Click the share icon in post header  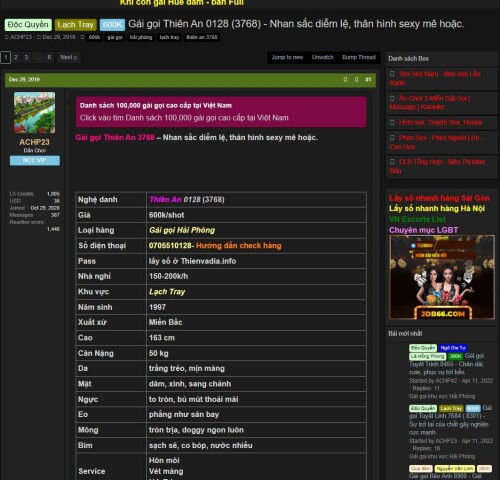pyautogui.click(x=345, y=79)
